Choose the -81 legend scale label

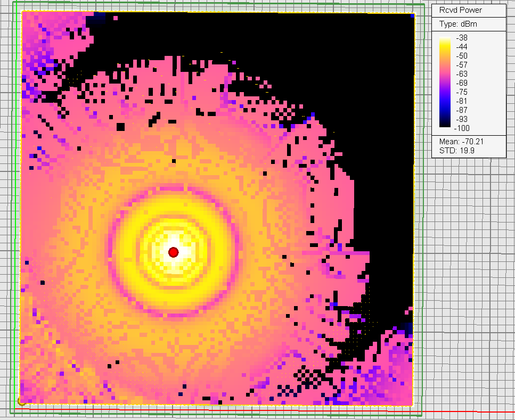(461, 101)
